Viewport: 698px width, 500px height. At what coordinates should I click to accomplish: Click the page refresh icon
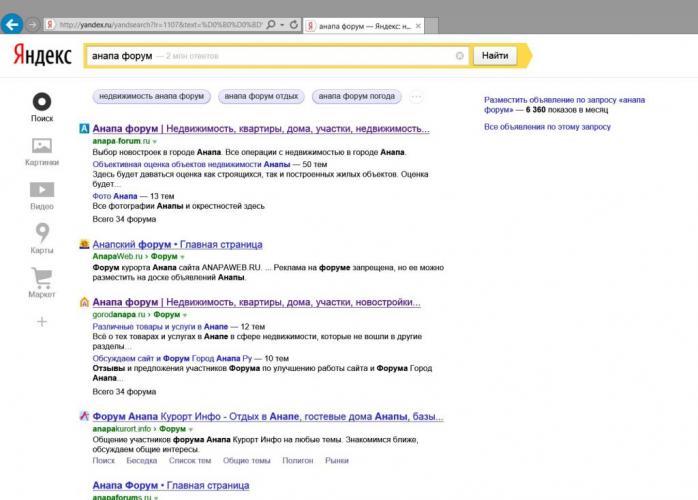pos(294,24)
